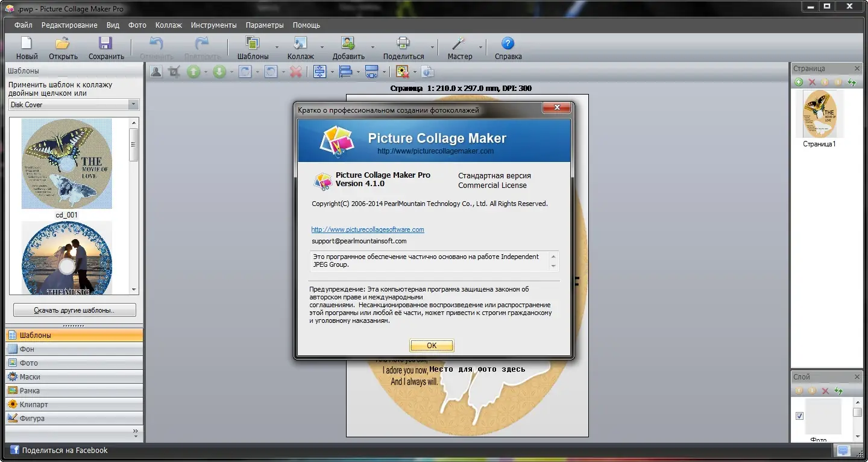This screenshot has height=462, width=868.
Task: Click the JPEG notice text box scroll-down arrow
Action: point(553,266)
